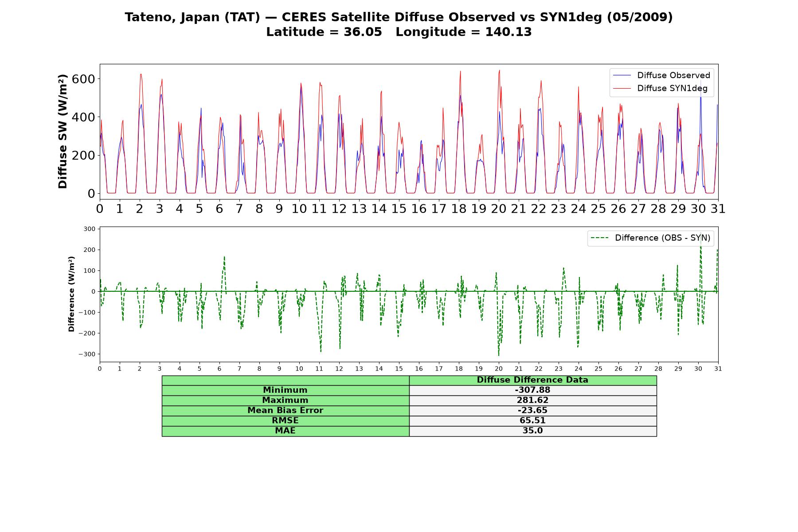The width and height of the screenshot is (798, 532).
Task: Click the Difference (OBS - SYN) legend label
Action: click(x=662, y=238)
